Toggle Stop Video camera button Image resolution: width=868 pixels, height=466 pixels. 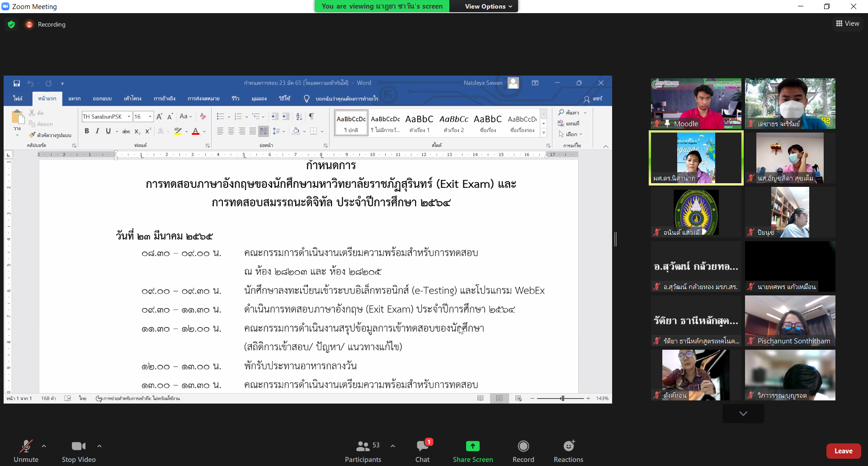(x=78, y=447)
